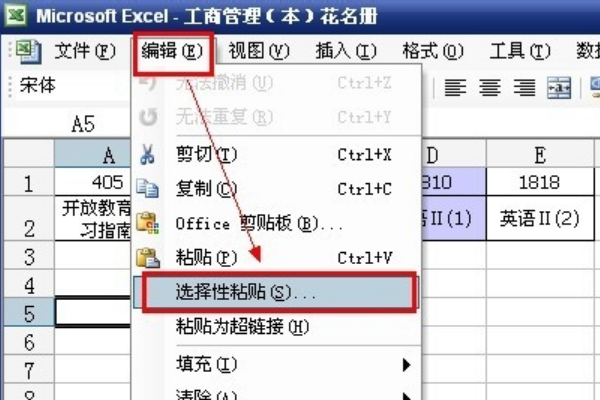600x400 pixels.
Task: Click cell containing 英语II(2)
Action: [540, 219]
